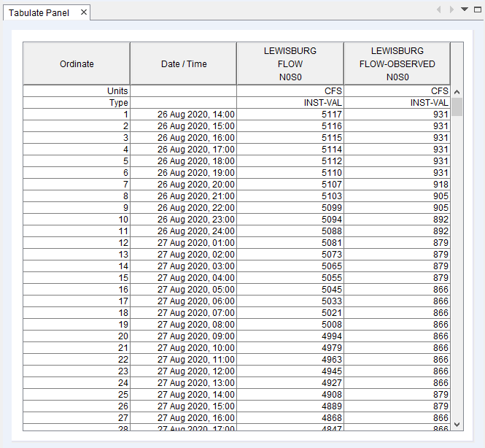This screenshot has height=448, width=485.
Task: Select ordinate cell 20
Action: coord(77,336)
